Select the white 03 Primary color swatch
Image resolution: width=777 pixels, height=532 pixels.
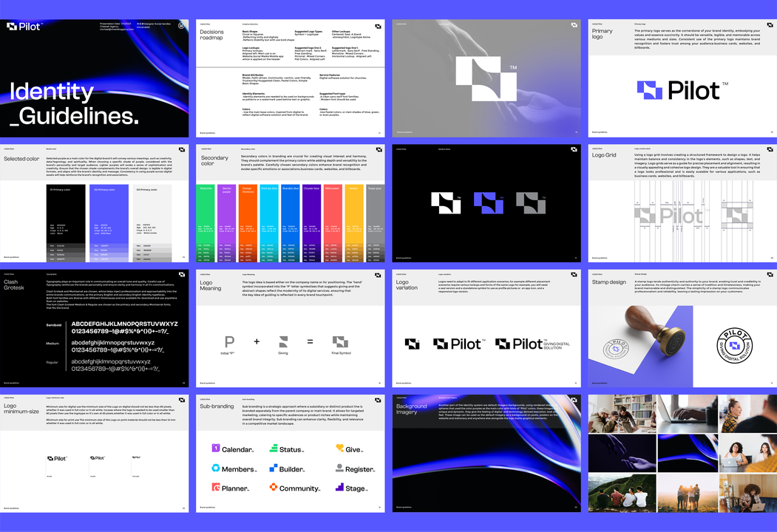pos(152,223)
